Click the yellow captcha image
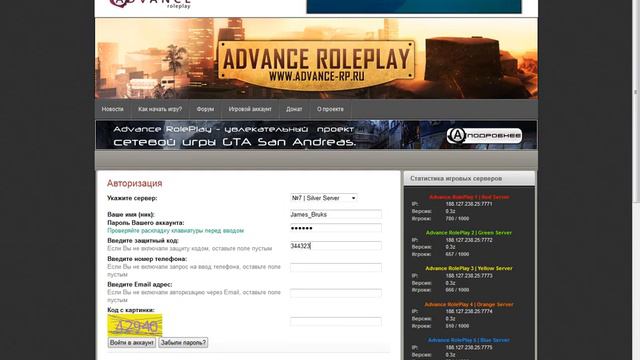This screenshot has width=640, height=360. pyautogui.click(x=135, y=325)
